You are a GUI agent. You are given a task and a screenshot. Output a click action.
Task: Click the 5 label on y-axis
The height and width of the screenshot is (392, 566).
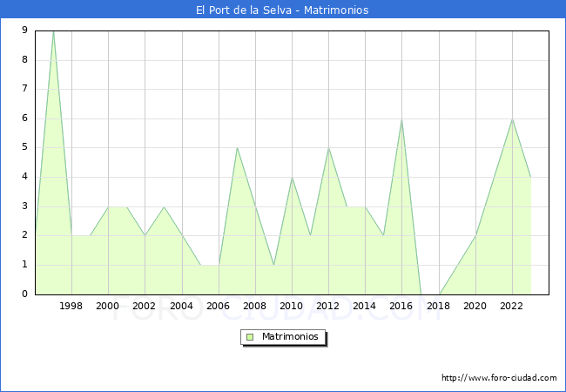point(24,147)
